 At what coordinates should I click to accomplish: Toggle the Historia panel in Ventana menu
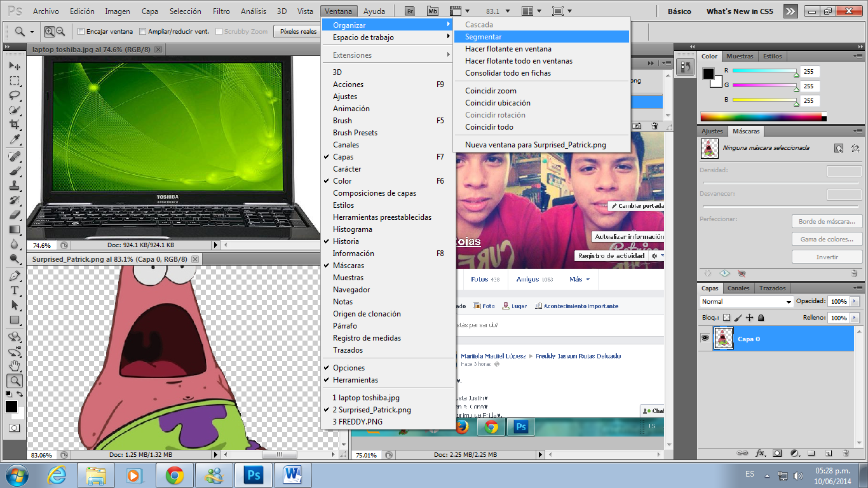388,241
